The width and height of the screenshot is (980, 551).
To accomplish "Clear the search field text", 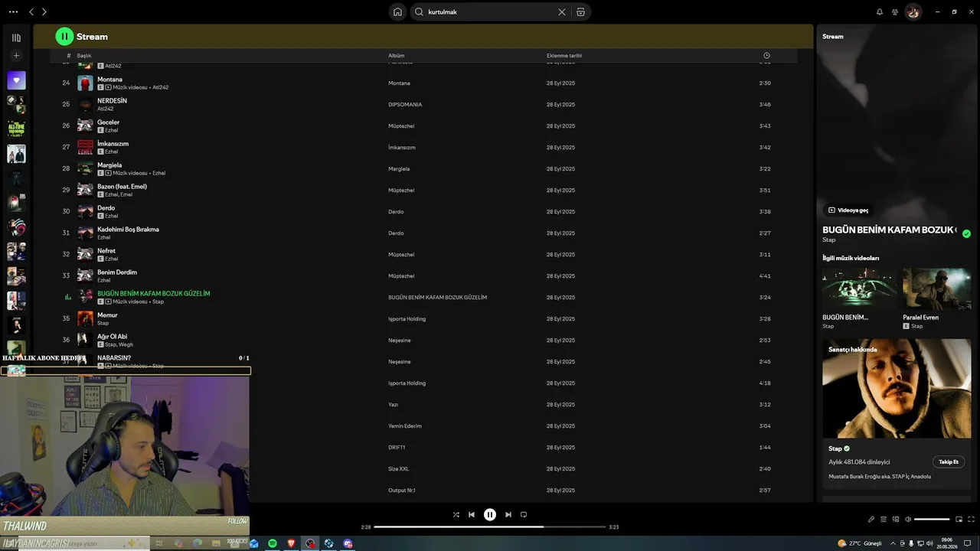I will (x=561, y=12).
